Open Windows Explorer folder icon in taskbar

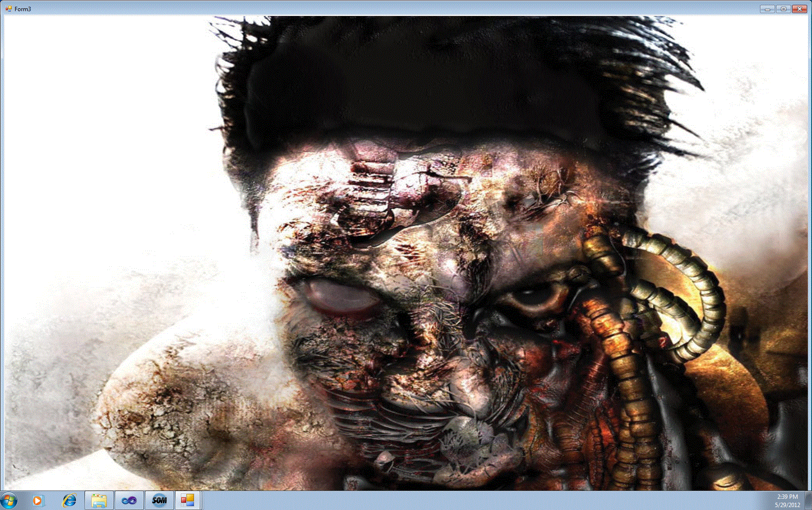[99, 500]
